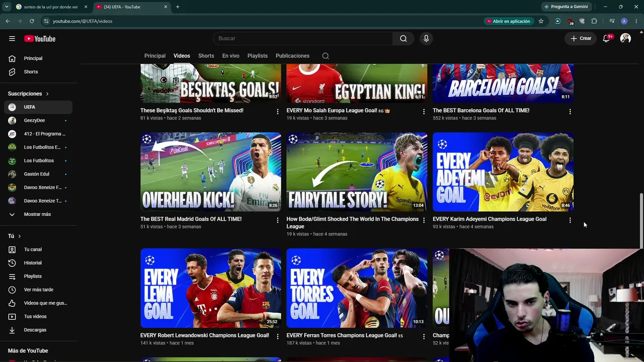Click the YouTube search field

click(x=303, y=39)
